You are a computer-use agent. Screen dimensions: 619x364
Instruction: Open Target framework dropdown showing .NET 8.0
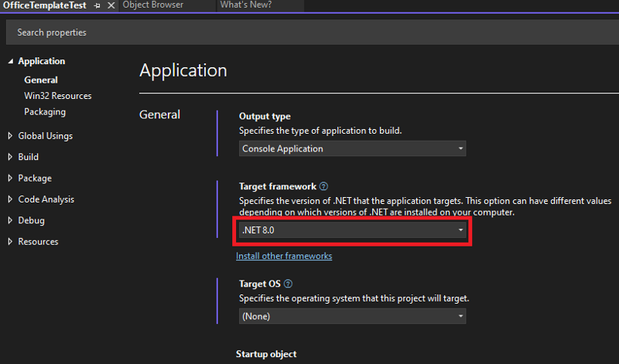coord(352,230)
